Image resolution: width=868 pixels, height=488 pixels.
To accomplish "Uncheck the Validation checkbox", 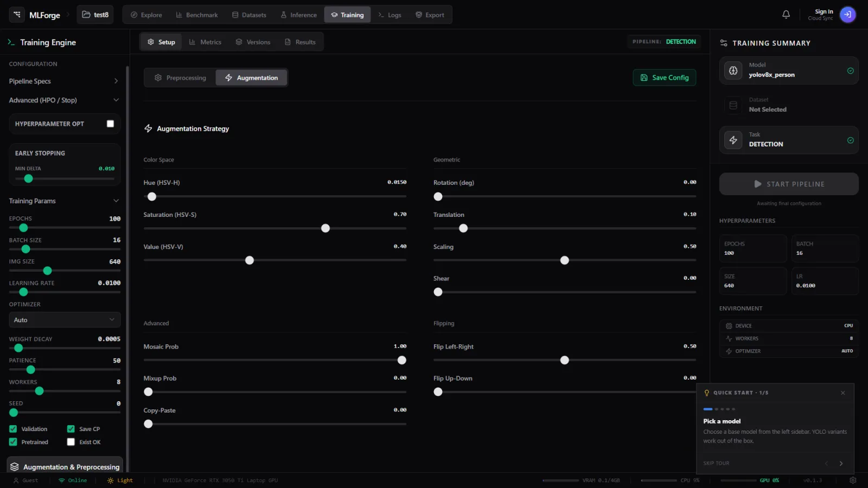I will tap(13, 429).
